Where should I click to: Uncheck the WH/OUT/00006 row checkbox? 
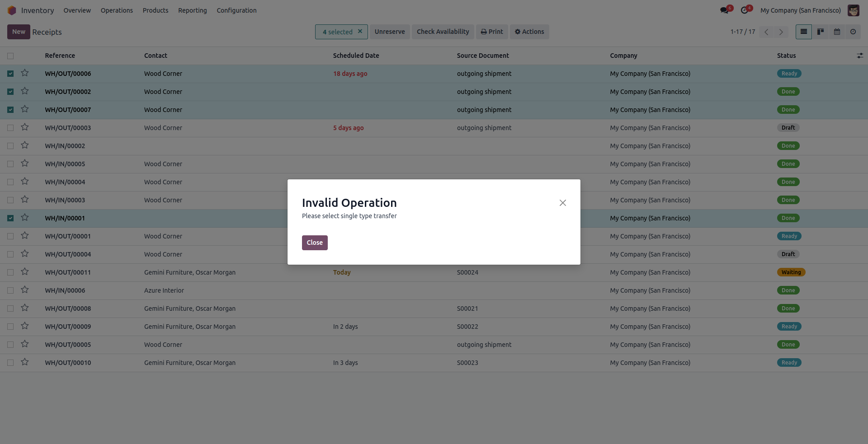click(10, 74)
